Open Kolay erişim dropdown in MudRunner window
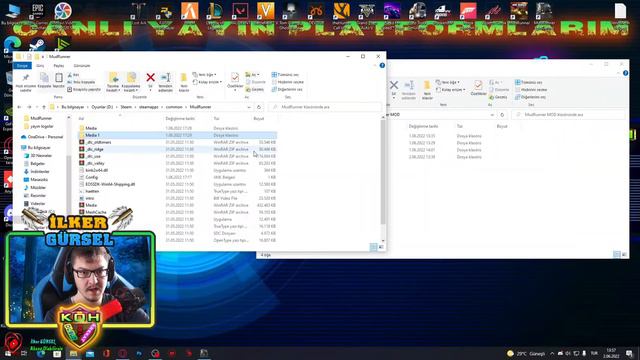 pos(207,82)
